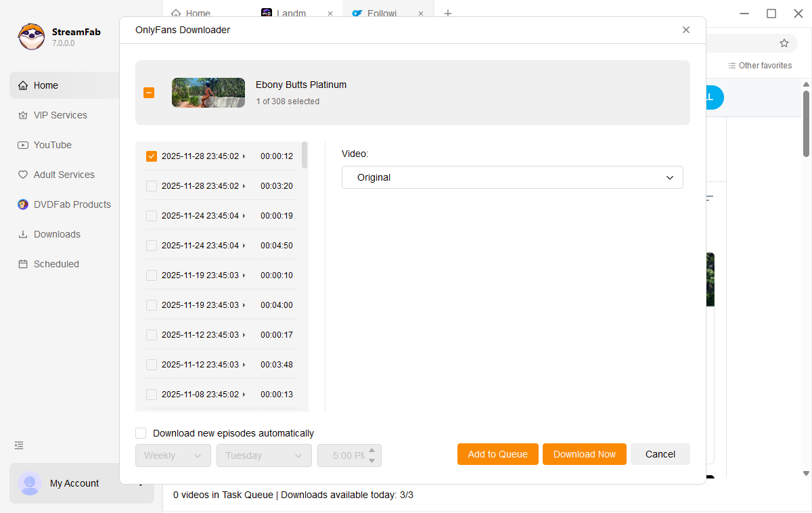Click the Add to Queue button
This screenshot has width=812, height=513.
click(497, 454)
